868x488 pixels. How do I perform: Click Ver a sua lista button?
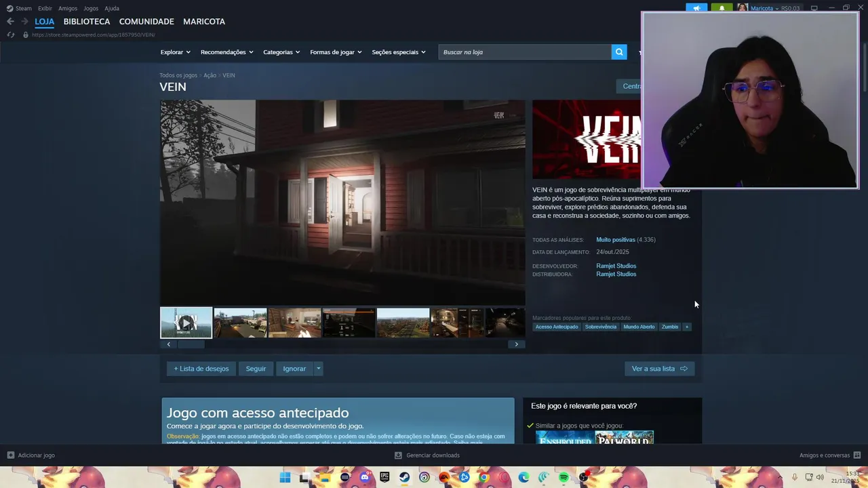point(659,369)
